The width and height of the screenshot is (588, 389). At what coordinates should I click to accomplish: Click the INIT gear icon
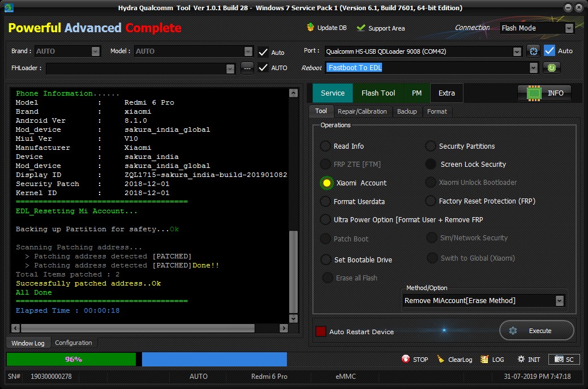coord(521,359)
